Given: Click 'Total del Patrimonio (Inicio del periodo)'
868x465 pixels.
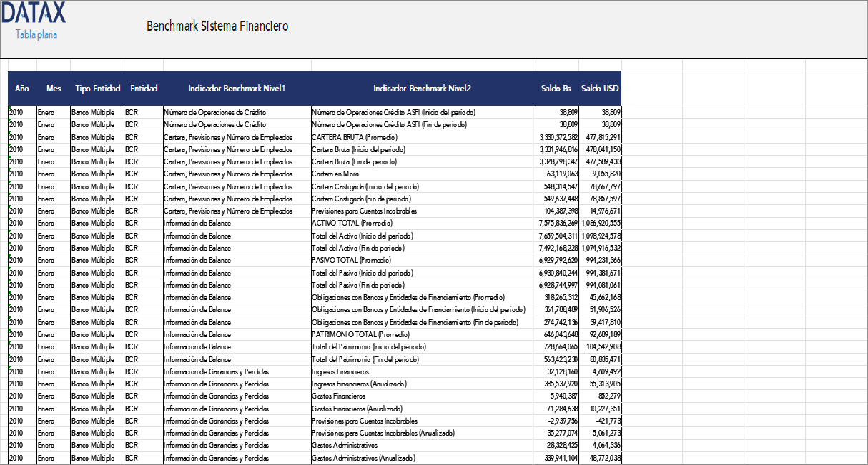Looking at the screenshot, I should point(422,346).
